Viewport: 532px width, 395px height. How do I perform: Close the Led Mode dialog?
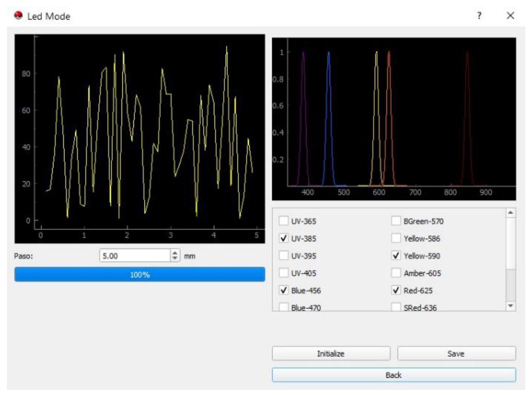coord(510,16)
